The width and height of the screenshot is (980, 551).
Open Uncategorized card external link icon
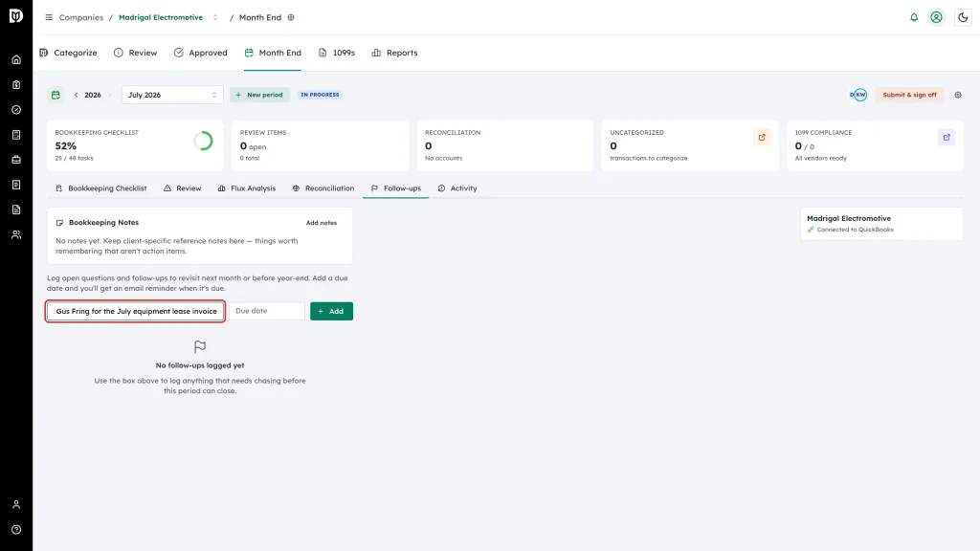pos(762,138)
